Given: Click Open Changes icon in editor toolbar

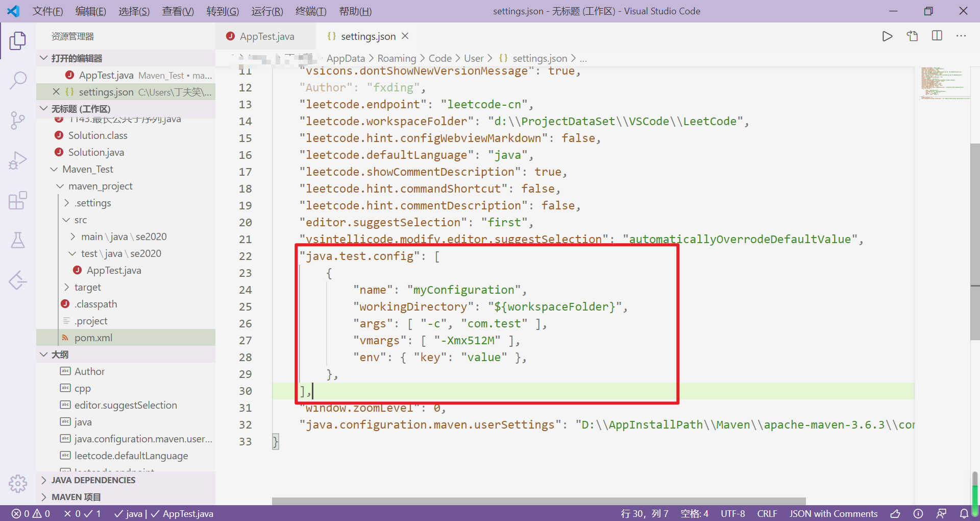Looking at the screenshot, I should point(912,36).
